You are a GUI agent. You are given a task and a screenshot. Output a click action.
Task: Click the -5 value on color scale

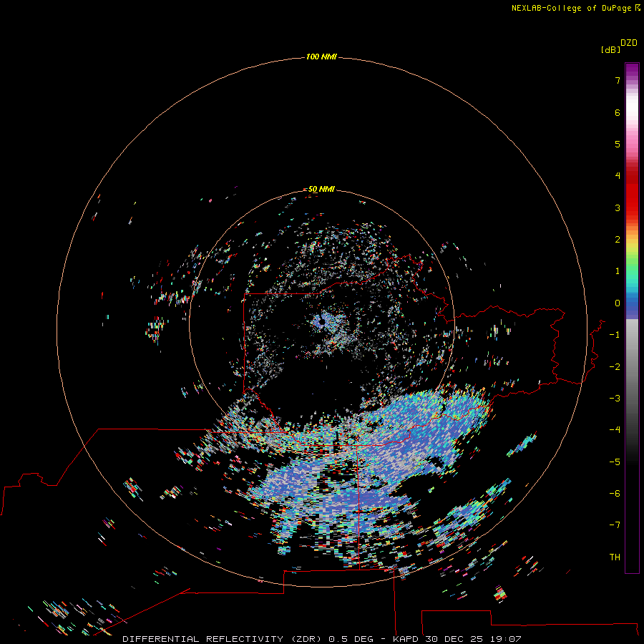615,462
